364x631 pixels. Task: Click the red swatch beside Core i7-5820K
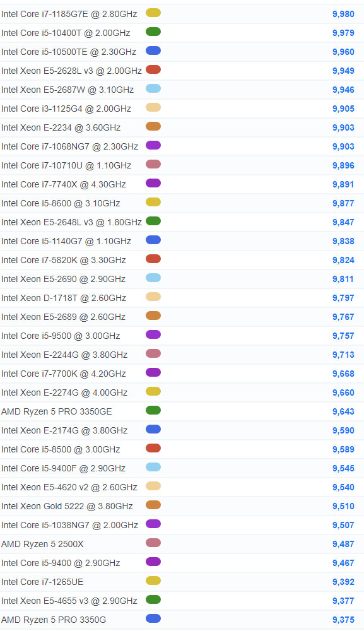coord(153,259)
